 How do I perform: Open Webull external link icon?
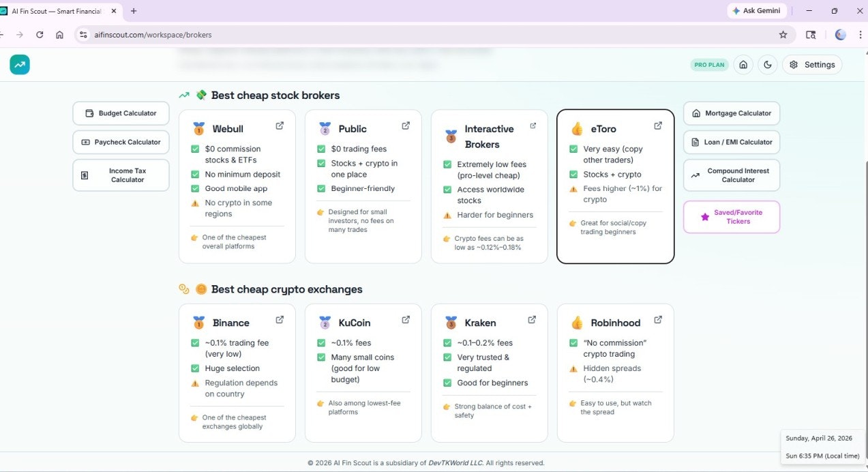[280, 126]
